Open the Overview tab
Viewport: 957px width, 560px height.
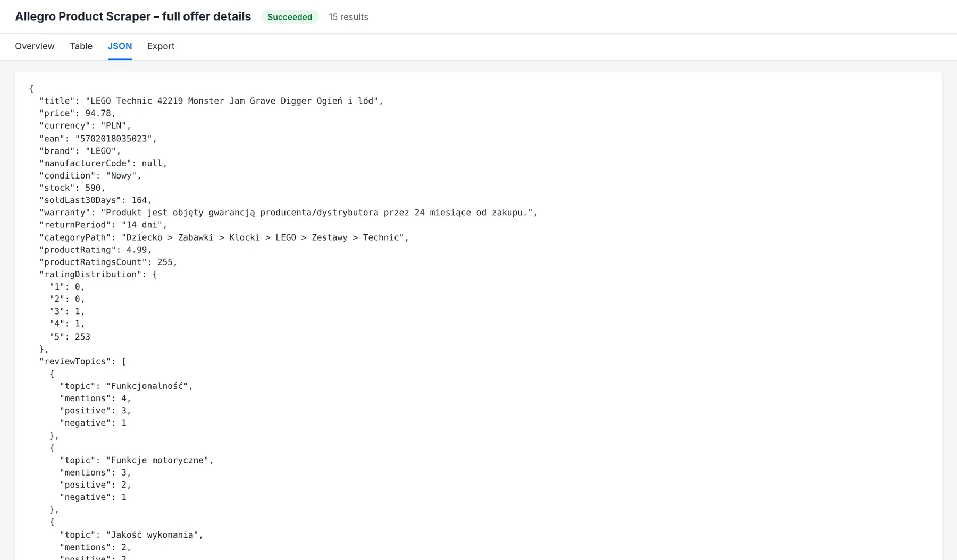click(35, 46)
